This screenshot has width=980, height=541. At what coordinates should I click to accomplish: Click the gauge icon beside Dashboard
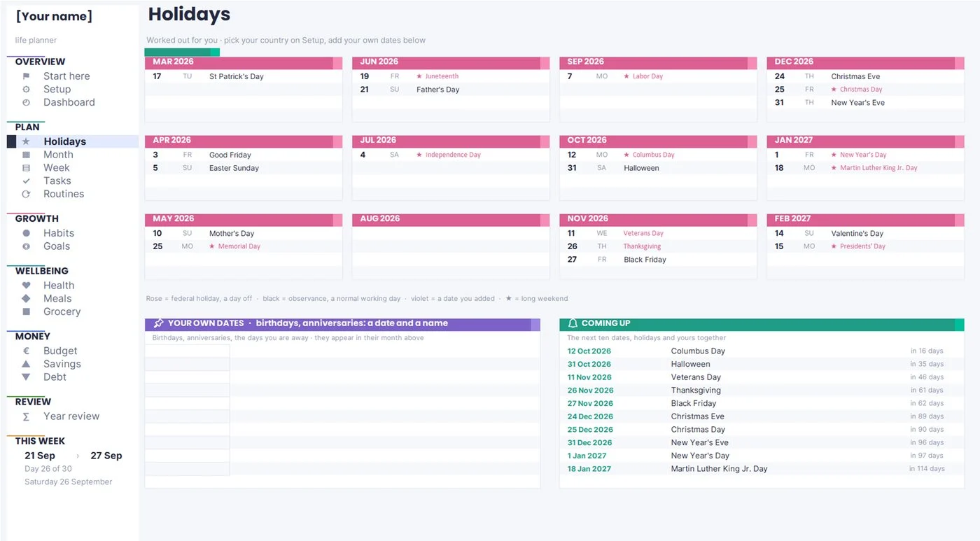click(x=26, y=102)
